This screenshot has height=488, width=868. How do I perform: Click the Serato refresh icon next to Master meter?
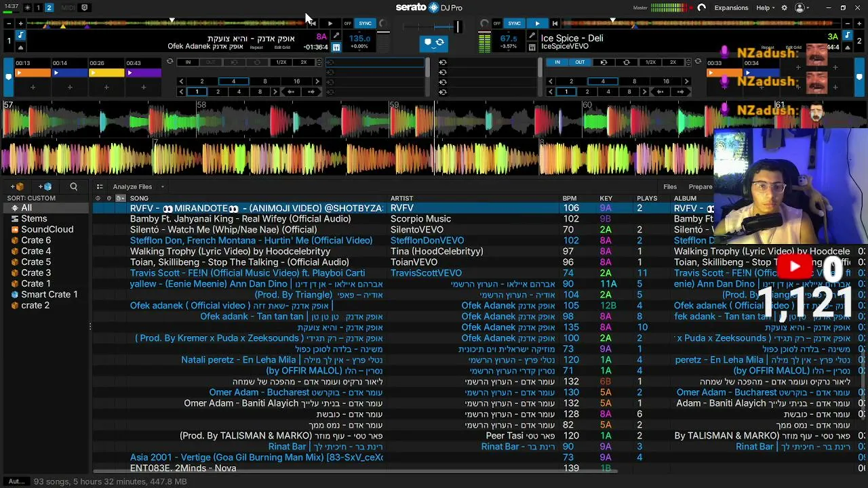701,7
